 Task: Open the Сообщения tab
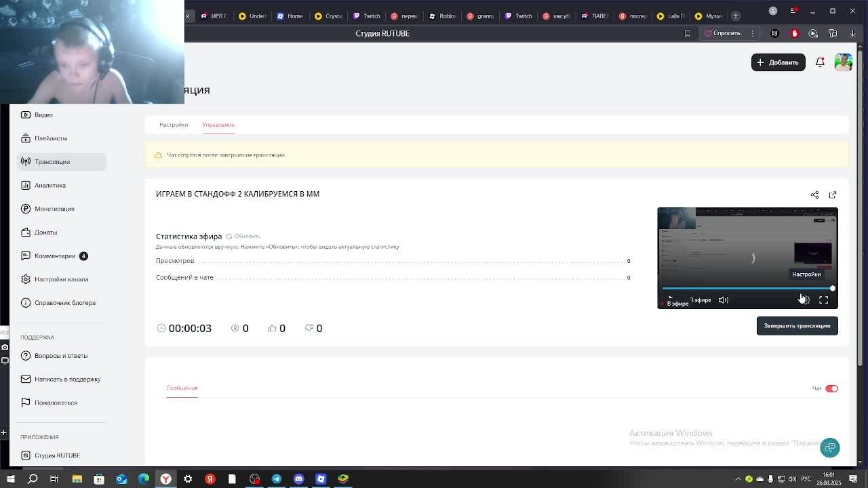[x=182, y=388]
